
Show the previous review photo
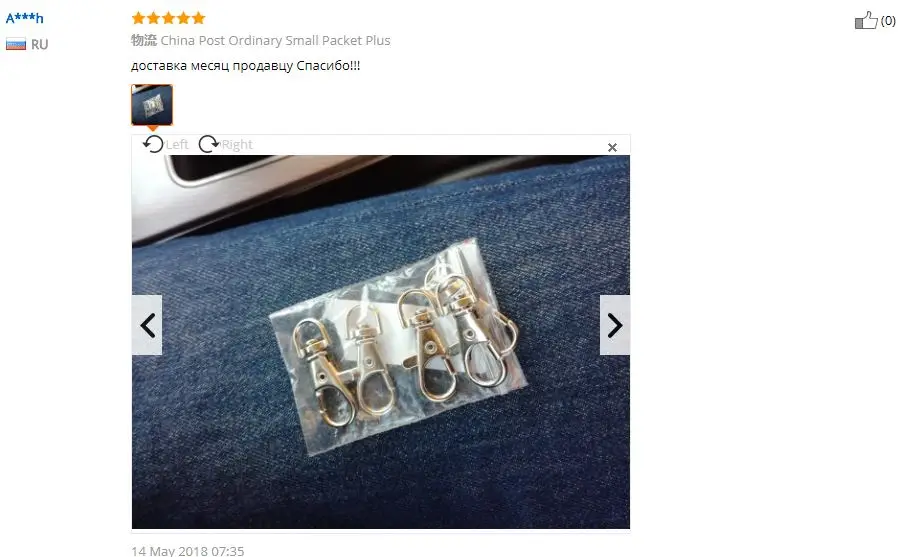[147, 325]
